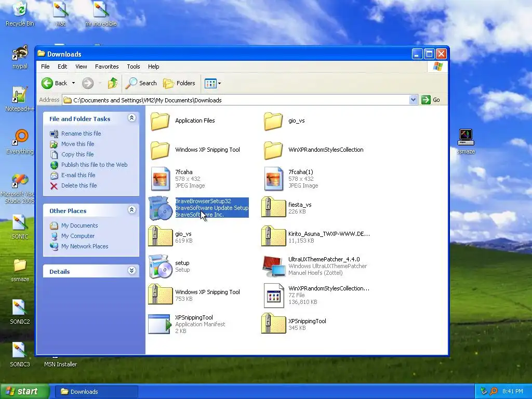This screenshot has width=532, height=399.
Task: Go to My Documents in Other Places
Action: point(79,225)
